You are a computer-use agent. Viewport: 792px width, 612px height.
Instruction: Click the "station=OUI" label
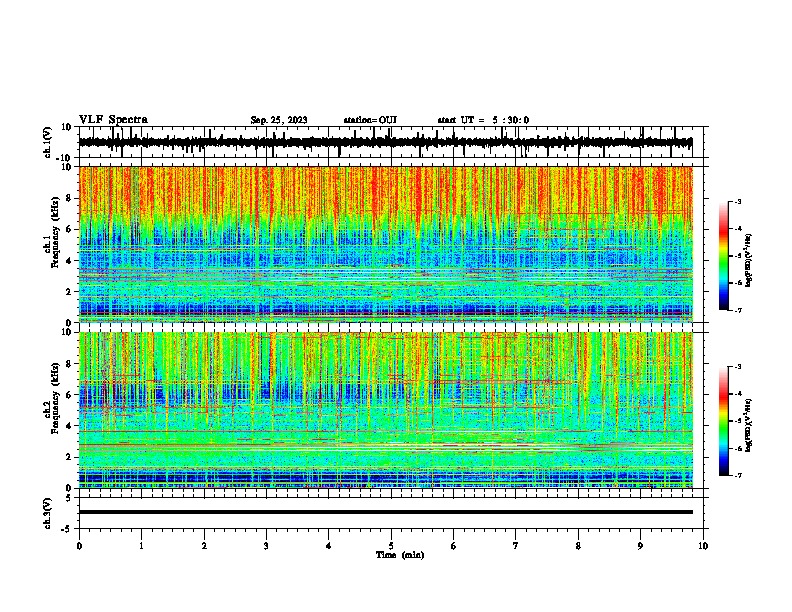click(370, 120)
